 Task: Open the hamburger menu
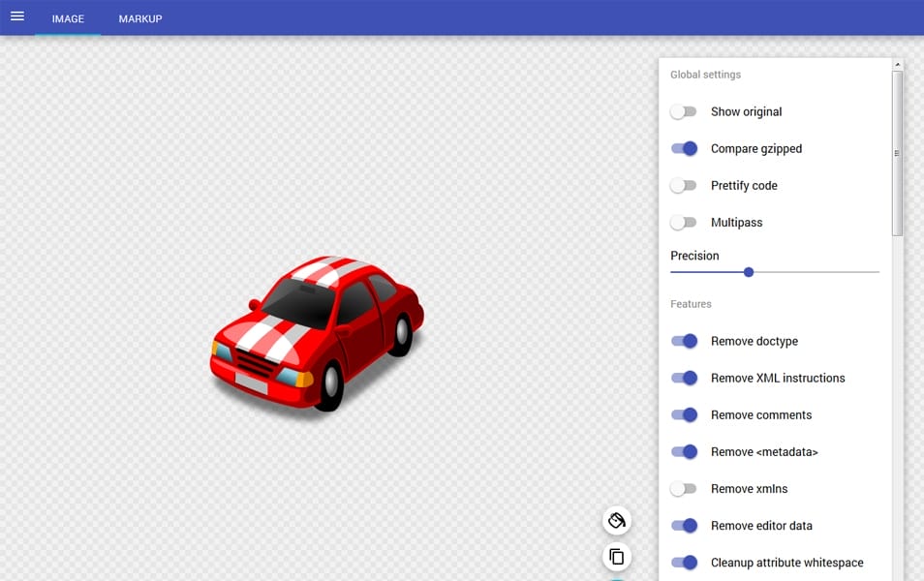17,17
